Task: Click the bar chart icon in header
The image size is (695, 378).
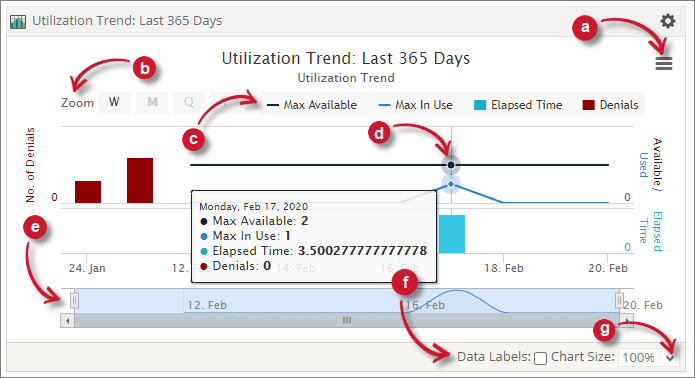Action: tap(18, 21)
